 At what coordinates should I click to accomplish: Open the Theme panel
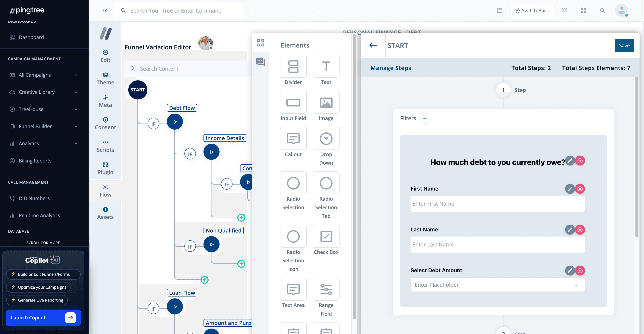pos(105,78)
